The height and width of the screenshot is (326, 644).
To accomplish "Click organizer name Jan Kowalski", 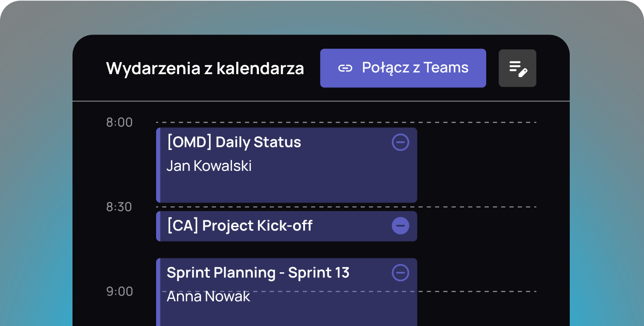I will pos(209,166).
